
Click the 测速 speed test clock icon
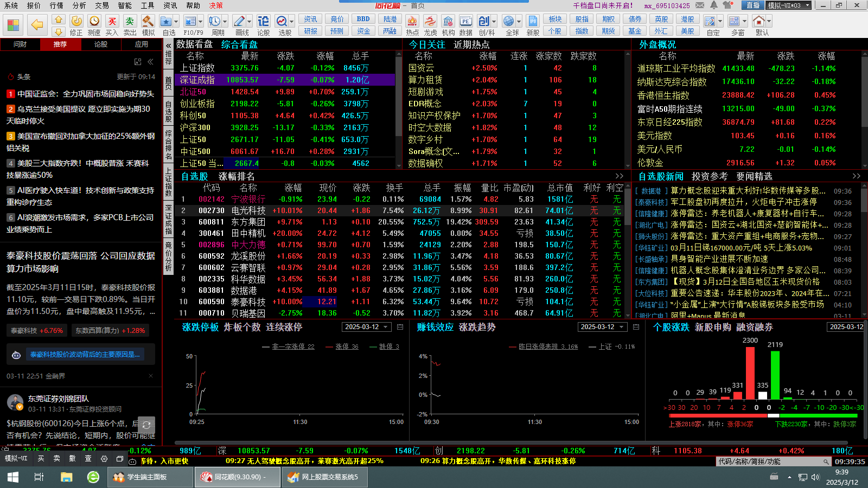pos(94,25)
